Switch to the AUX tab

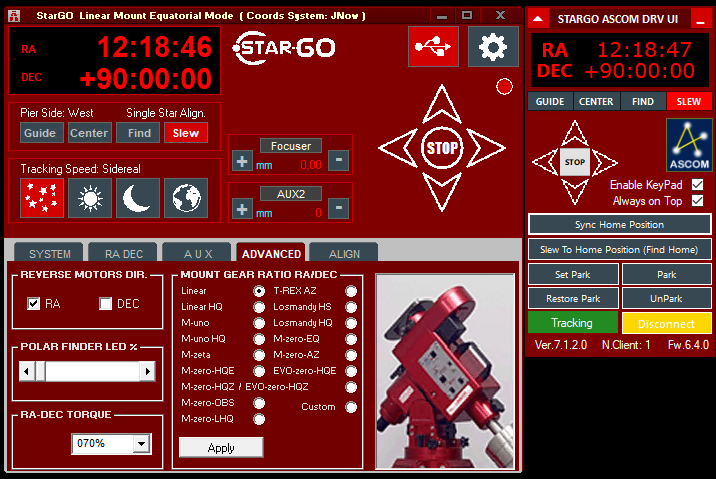tap(198, 253)
